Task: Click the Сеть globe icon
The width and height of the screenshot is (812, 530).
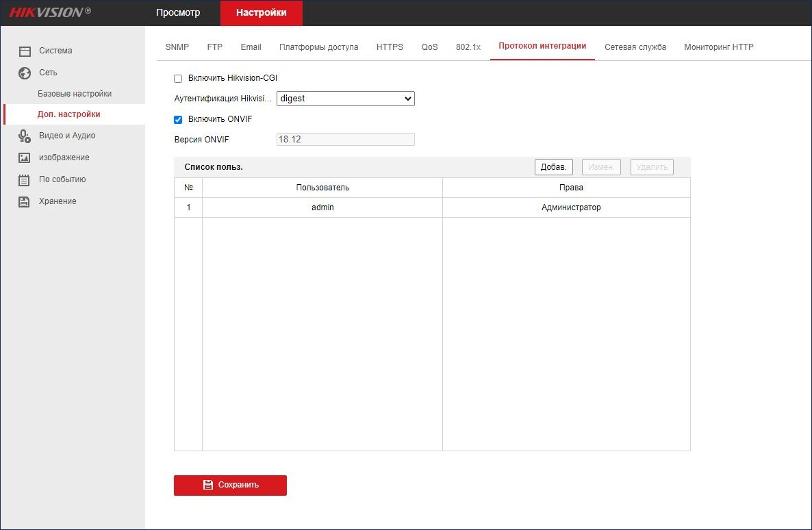Action: coord(25,73)
